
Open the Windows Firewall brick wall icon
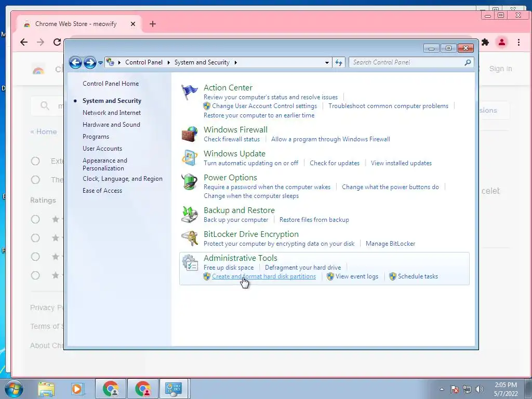189,134
